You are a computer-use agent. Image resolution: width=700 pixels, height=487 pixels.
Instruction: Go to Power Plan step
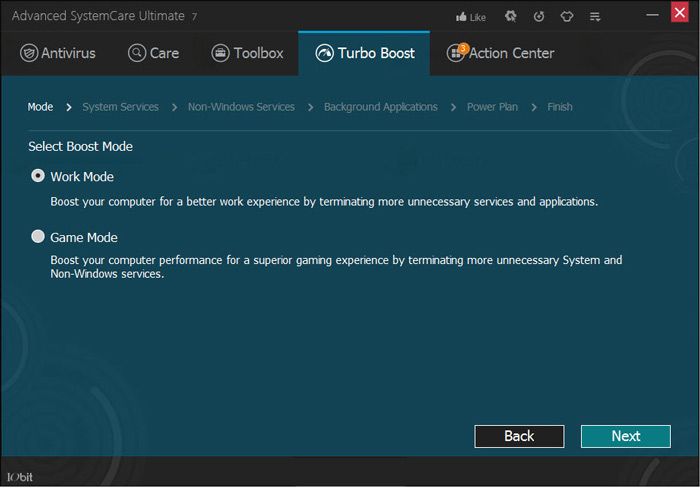coord(492,107)
